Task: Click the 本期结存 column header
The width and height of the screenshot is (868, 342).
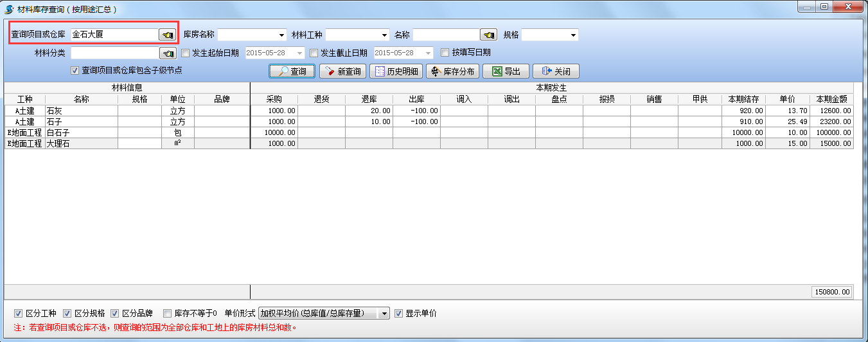Action: [x=743, y=99]
